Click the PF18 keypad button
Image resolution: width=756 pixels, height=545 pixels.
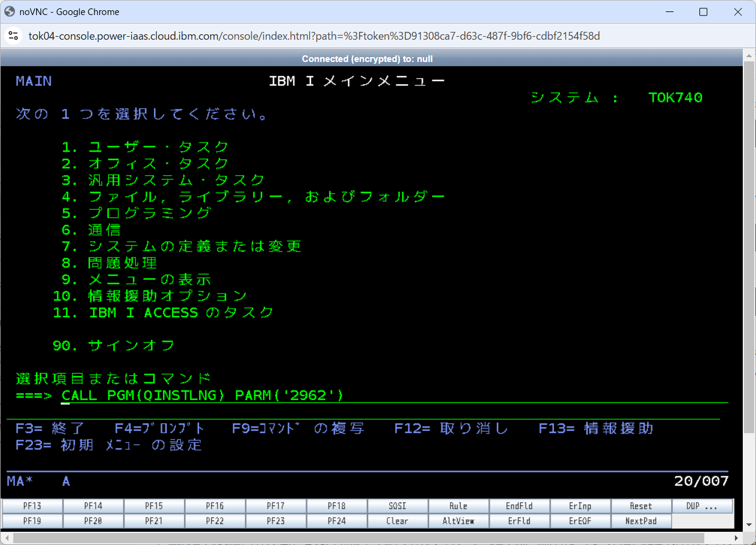[x=337, y=507]
